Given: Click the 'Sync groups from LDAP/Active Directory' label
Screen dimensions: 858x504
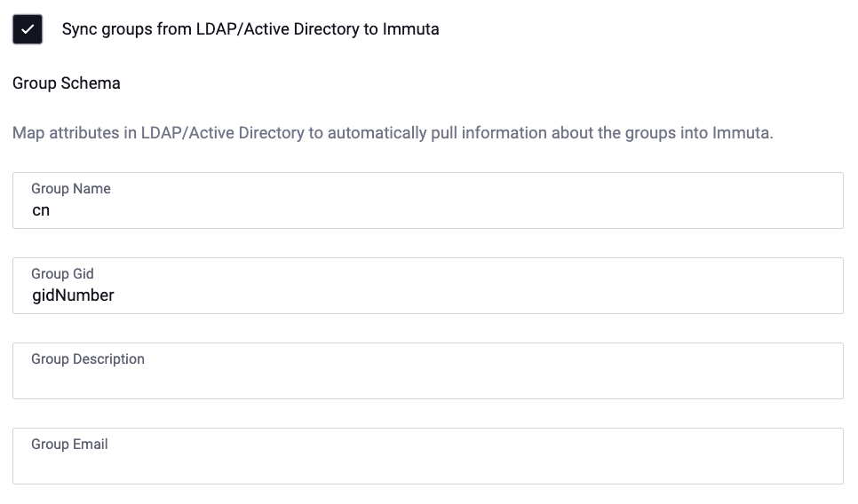Looking at the screenshot, I should tap(250, 29).
